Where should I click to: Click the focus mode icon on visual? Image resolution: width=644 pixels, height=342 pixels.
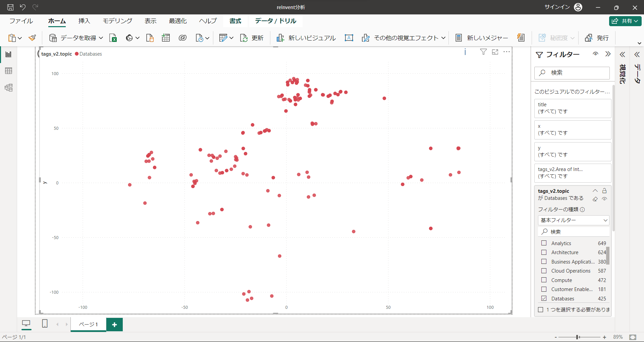(x=495, y=52)
